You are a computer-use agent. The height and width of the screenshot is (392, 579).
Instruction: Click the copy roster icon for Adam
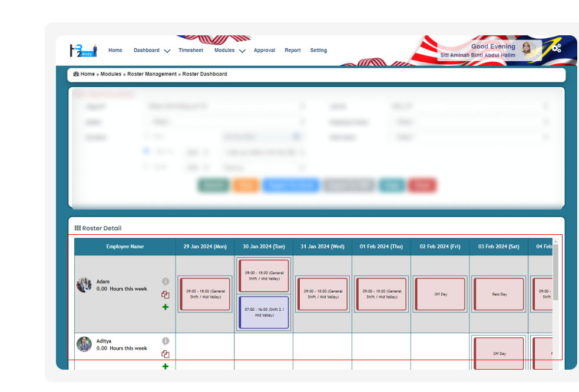point(166,295)
